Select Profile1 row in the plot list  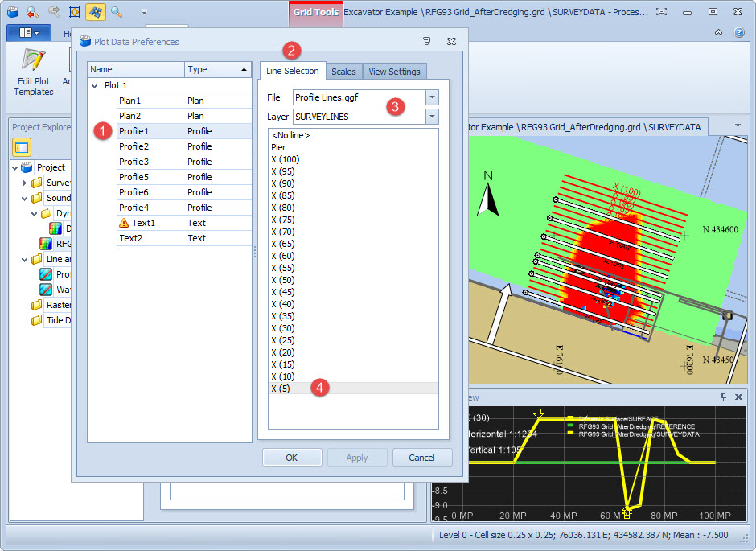coord(134,131)
